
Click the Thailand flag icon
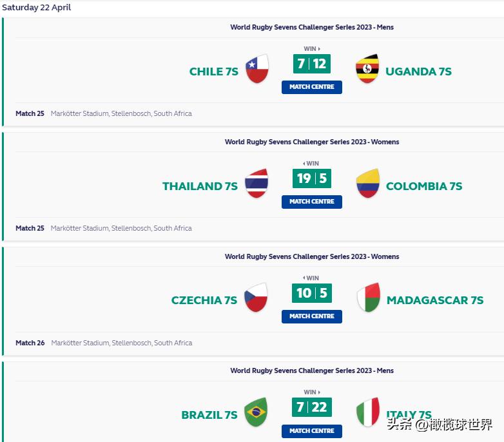pyautogui.click(x=257, y=184)
